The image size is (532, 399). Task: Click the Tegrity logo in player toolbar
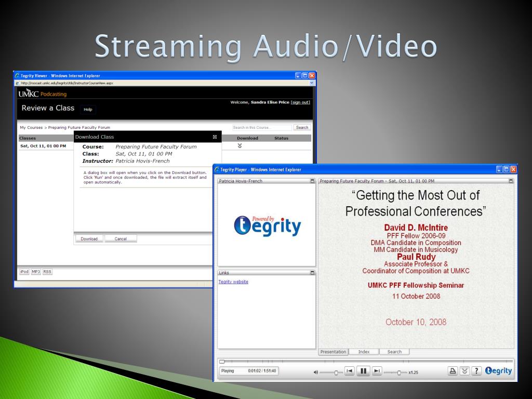pyautogui.click(x=498, y=370)
